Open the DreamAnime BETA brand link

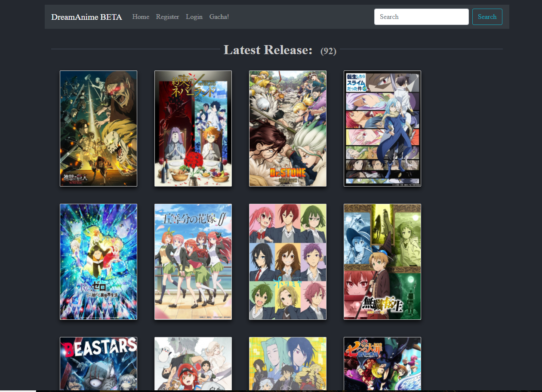click(86, 17)
